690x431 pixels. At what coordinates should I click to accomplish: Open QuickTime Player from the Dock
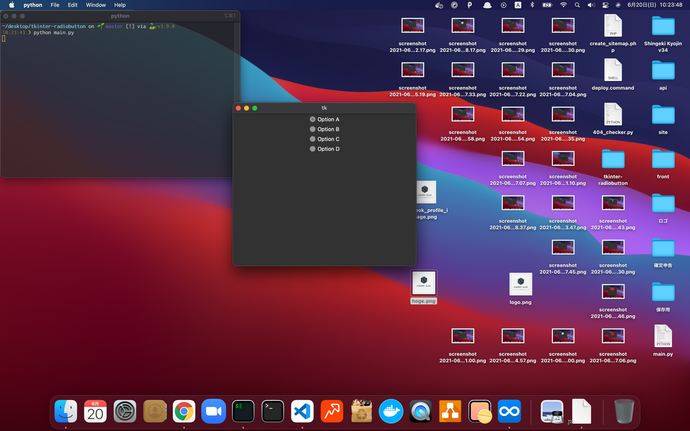[x=421, y=411]
